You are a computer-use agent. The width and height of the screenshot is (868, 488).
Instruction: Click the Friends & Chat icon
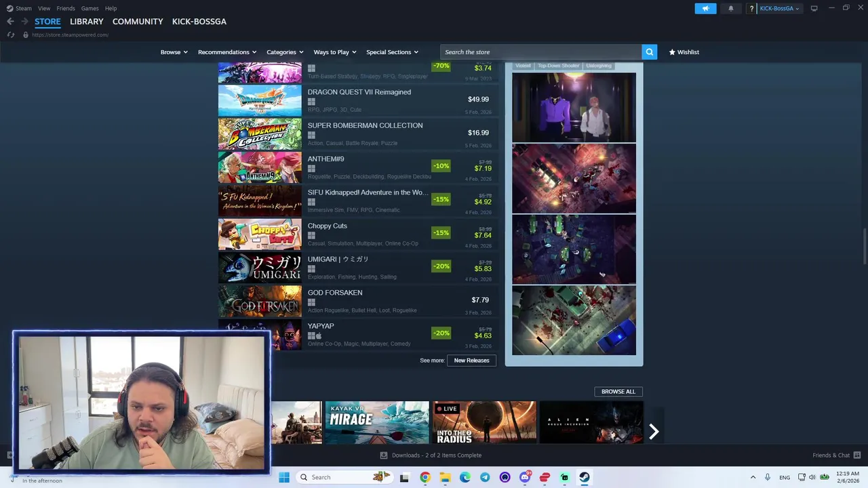pos(857,455)
